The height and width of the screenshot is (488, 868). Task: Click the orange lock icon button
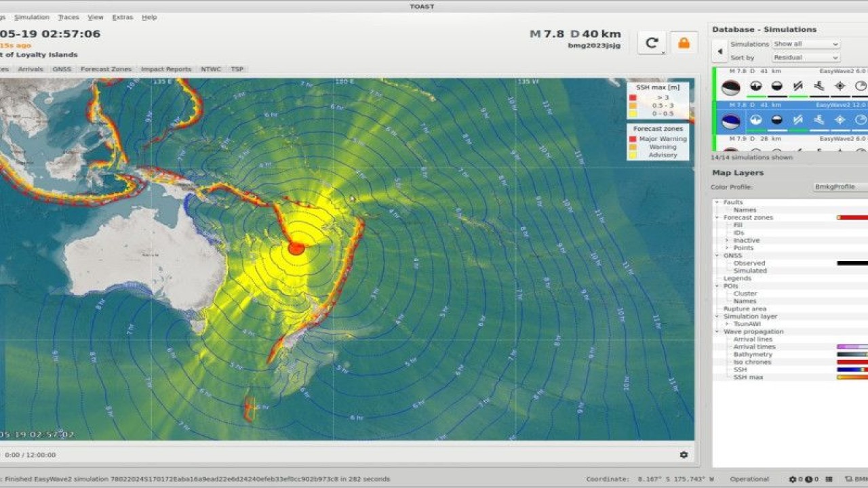(x=684, y=43)
